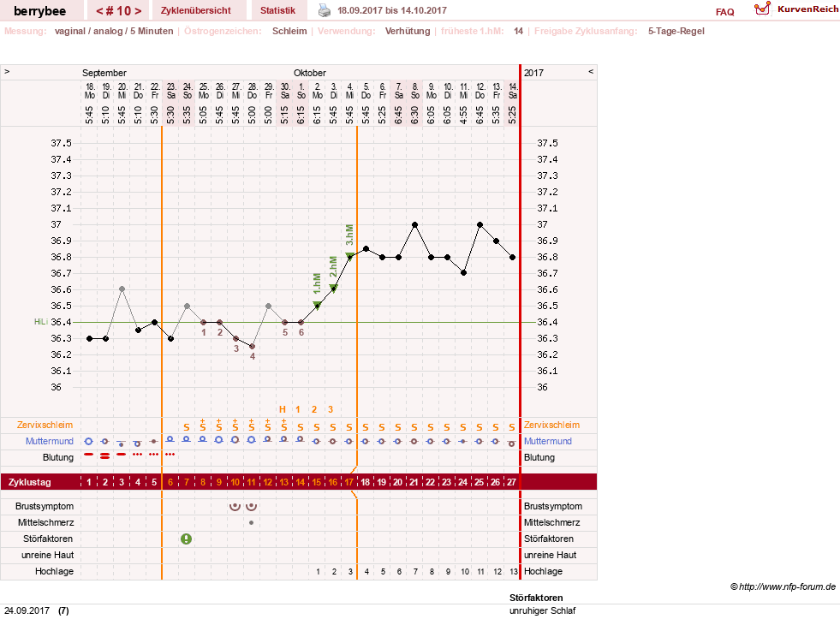Click the 2.hM green triangle marker

[x=333, y=289]
